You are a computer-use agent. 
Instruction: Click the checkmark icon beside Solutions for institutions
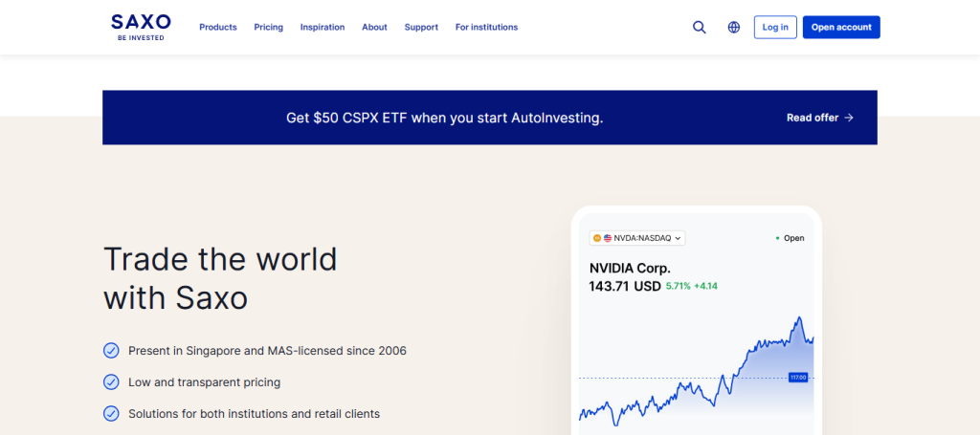[111, 413]
